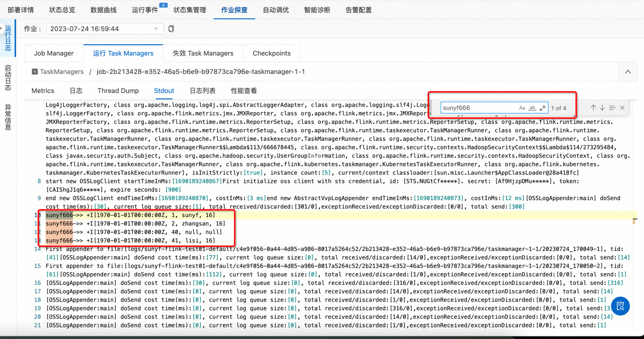
Task: Open the 失效 Task Managers view
Action: pyautogui.click(x=203, y=53)
